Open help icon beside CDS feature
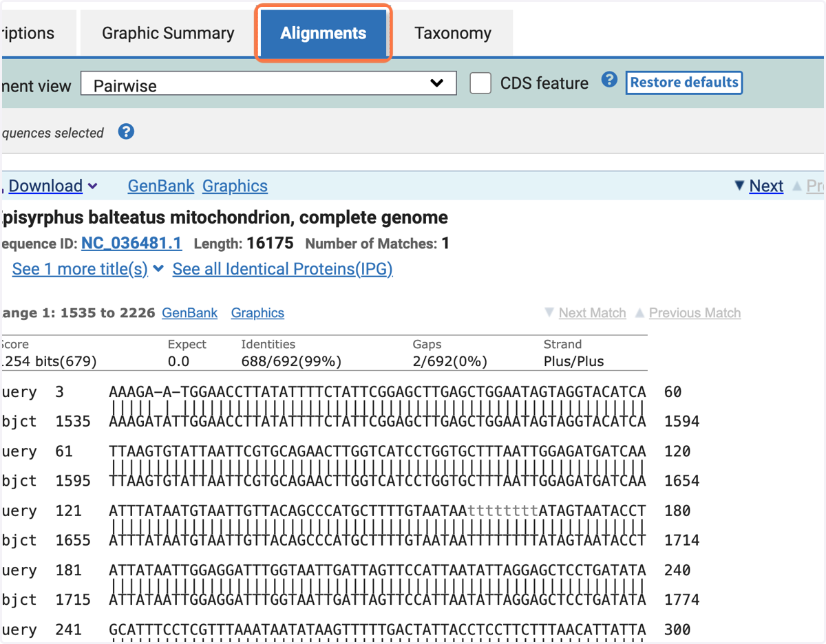This screenshot has height=644, width=826. pos(609,80)
